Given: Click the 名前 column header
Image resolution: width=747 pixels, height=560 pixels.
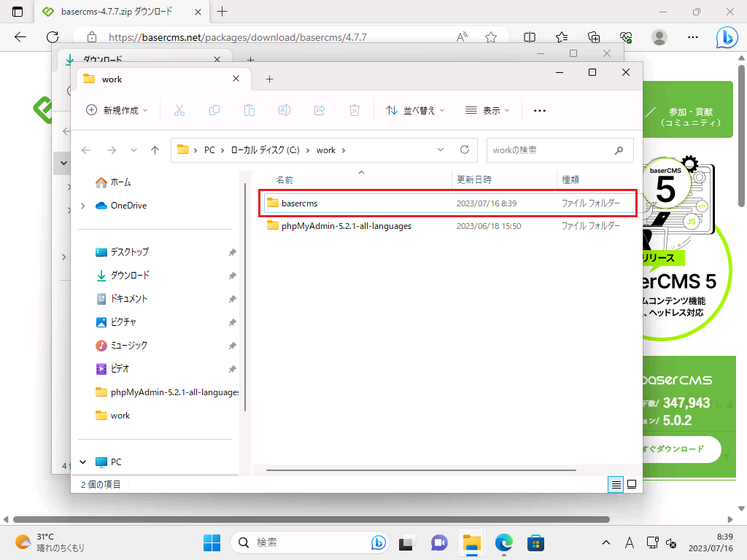Looking at the screenshot, I should coord(285,179).
